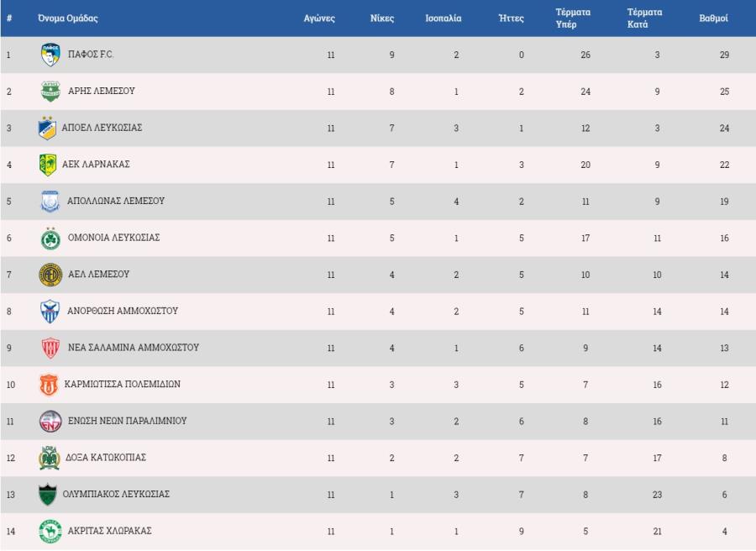Screen dimensions: 756x551
Task: Click the ΔΟΞΑ ΚΑΤΩΚΟΠΙΑΣ eagle crest
Action: pyautogui.click(x=49, y=458)
